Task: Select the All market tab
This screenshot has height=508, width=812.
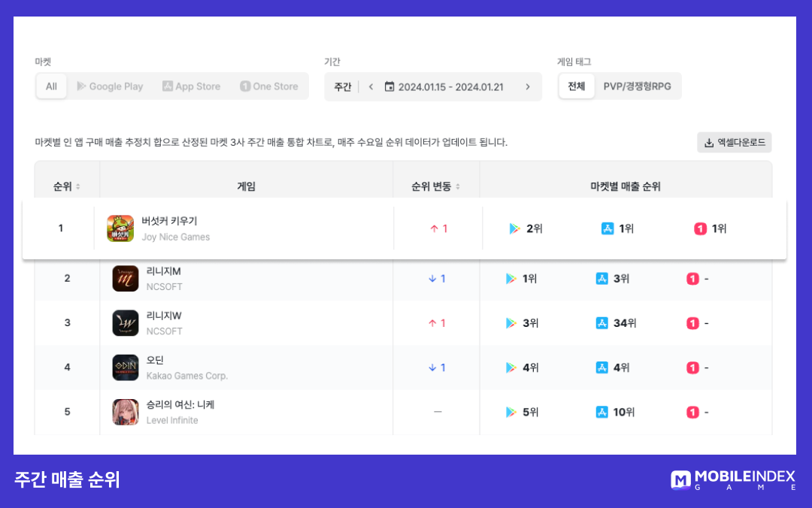Action: coord(51,86)
